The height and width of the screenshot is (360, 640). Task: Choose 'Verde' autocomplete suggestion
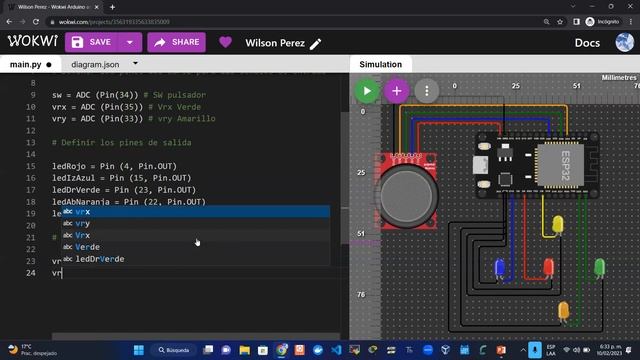tap(196, 247)
